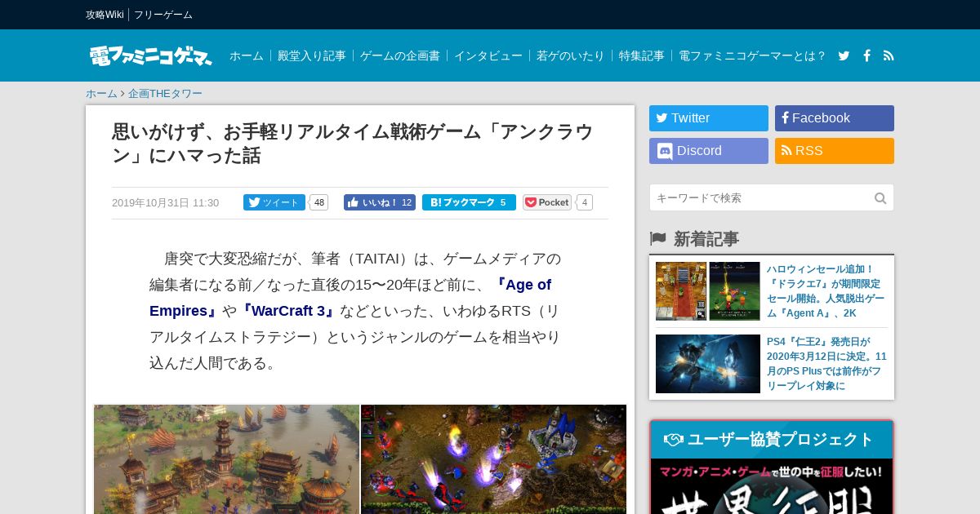The image size is (980, 514).
Task: Click the 企画THEタワー breadcrumb link
Action: tap(165, 94)
